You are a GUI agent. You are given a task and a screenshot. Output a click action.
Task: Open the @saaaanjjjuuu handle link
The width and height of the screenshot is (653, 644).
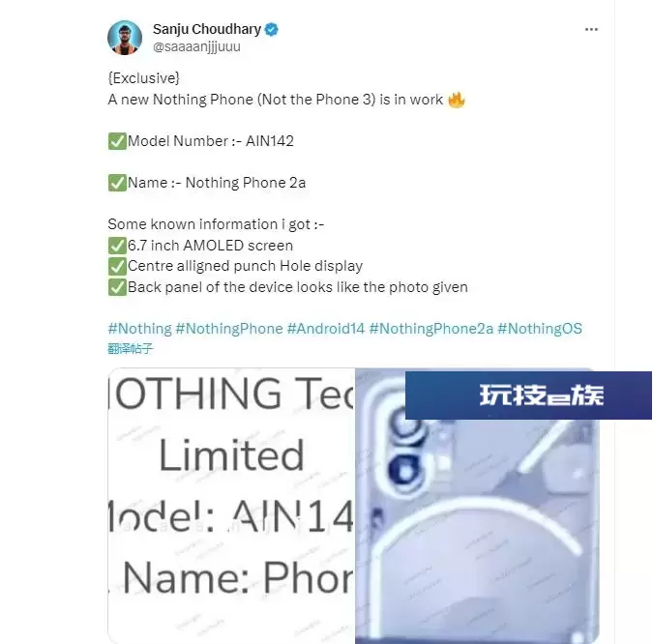point(196,46)
